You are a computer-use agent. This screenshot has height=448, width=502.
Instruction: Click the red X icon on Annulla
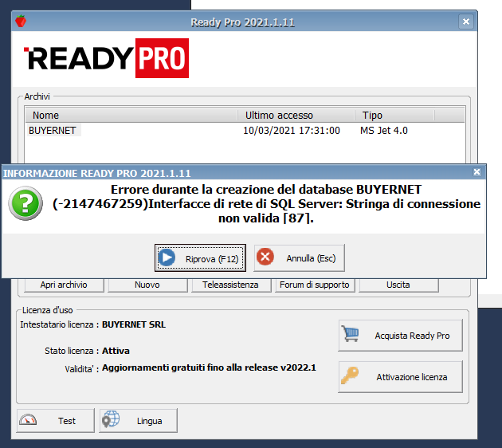[265, 257]
